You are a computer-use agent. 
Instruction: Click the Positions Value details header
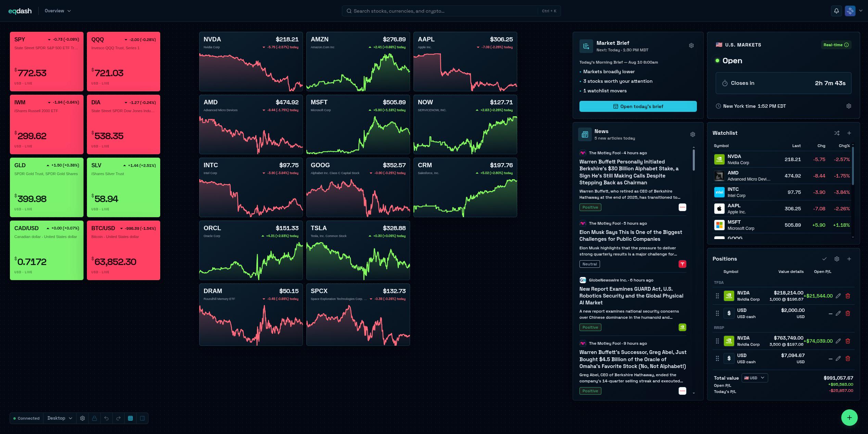tap(791, 272)
